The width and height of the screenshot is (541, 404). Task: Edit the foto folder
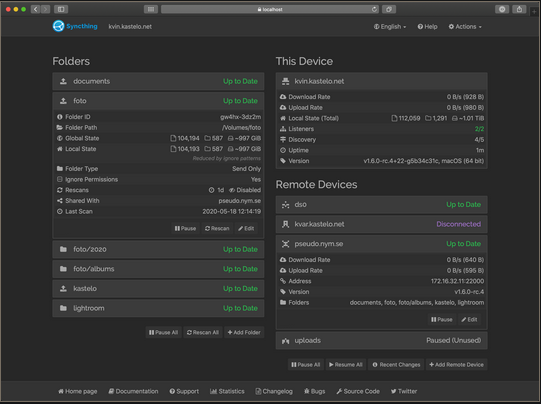tap(246, 228)
